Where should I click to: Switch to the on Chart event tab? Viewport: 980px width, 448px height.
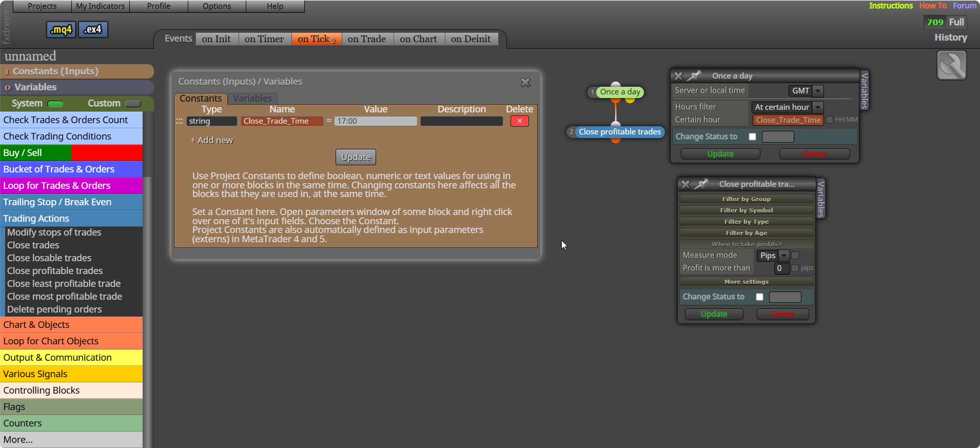click(x=419, y=39)
